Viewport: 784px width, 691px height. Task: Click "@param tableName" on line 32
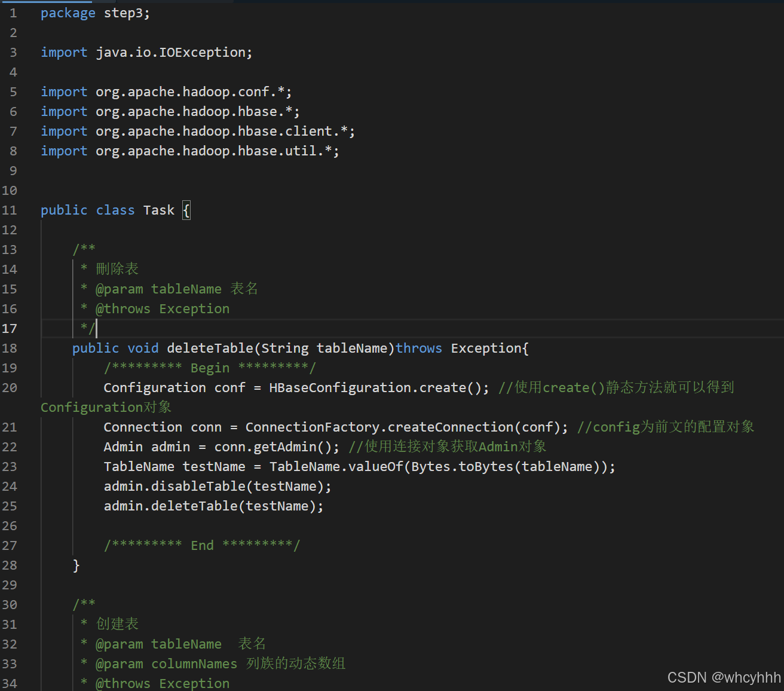[x=159, y=644]
